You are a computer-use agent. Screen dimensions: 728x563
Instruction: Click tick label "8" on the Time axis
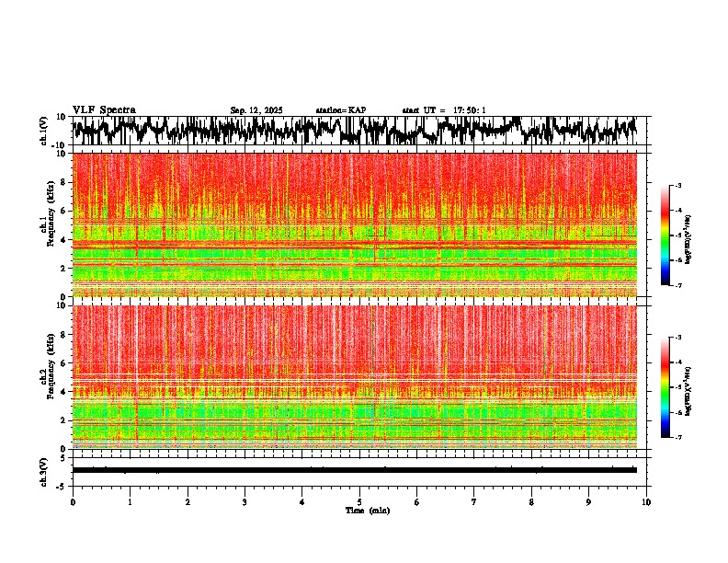click(531, 502)
